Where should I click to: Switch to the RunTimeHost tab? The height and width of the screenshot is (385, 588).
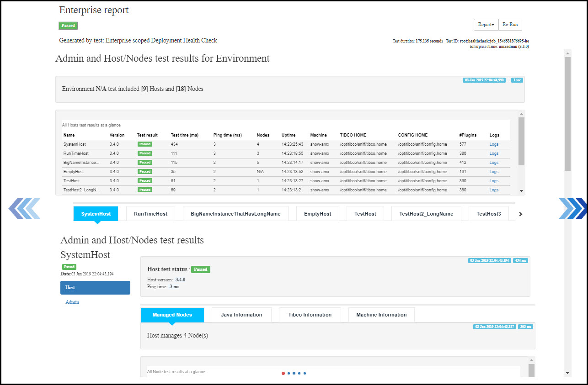pos(150,214)
